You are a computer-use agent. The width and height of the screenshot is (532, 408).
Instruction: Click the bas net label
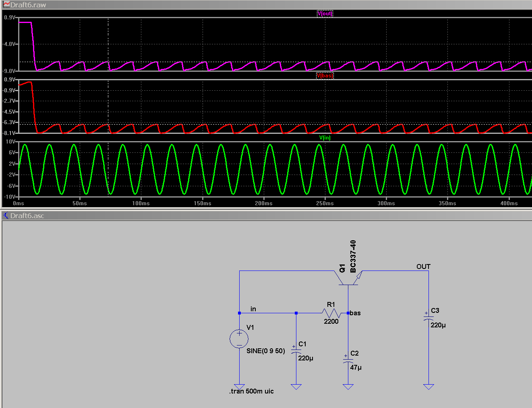355,313
